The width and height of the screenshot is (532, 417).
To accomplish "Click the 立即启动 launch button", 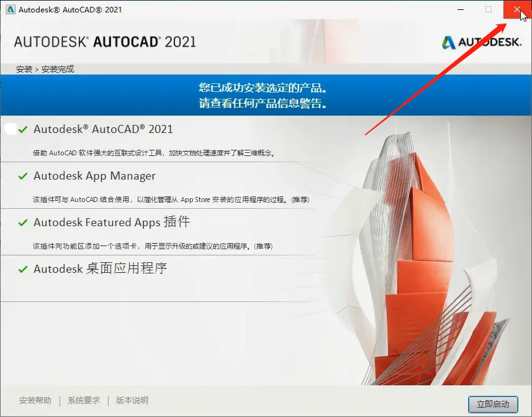I will tap(493, 404).
